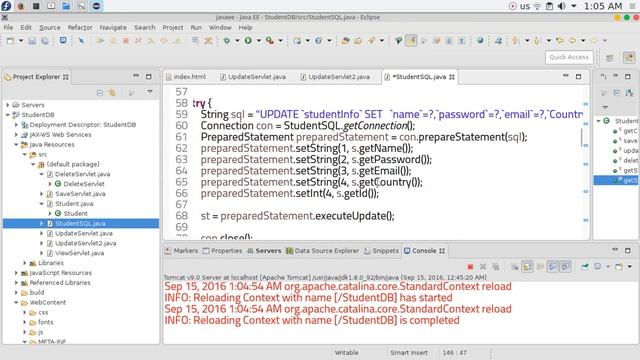The width and height of the screenshot is (640, 360).
Task: Click Remove All Terminated Launches icon in Console
Action: click(496, 267)
